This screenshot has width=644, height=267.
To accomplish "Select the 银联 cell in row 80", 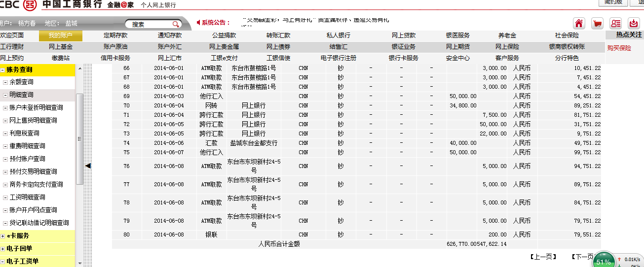I will pos(212,235).
